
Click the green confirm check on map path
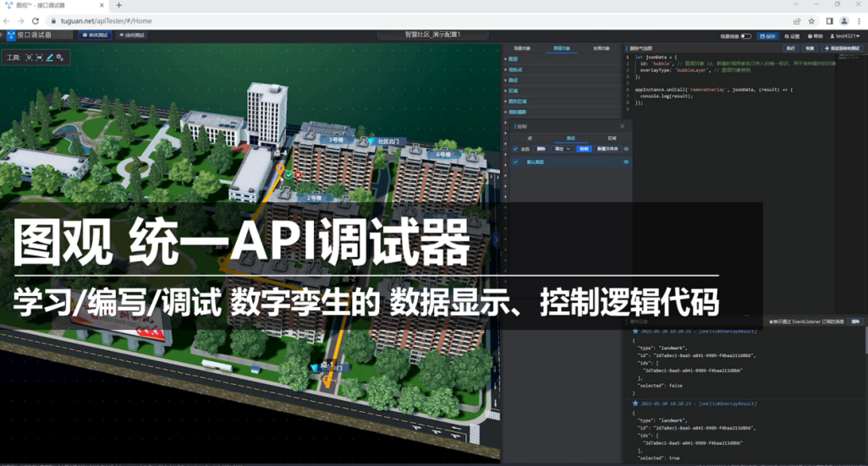[x=288, y=175]
